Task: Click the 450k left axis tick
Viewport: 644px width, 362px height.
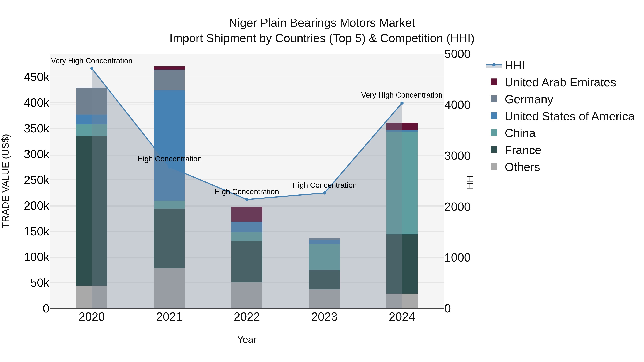Action: point(36,77)
